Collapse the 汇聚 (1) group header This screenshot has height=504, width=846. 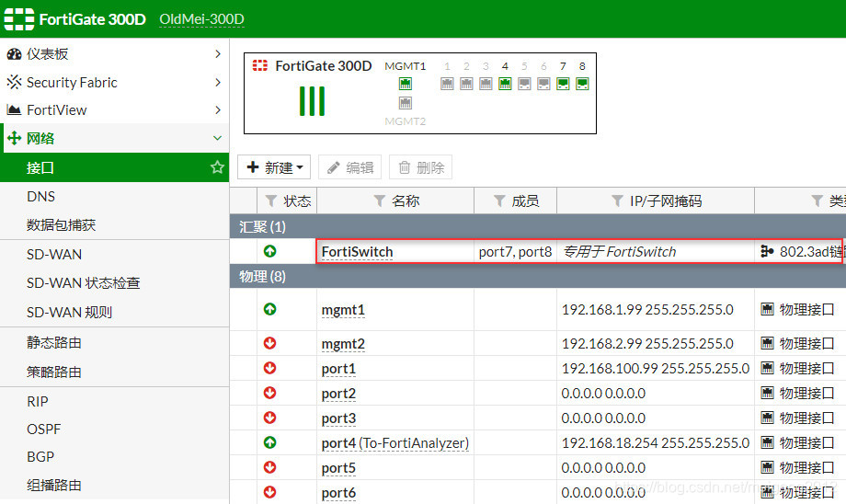tap(537, 226)
